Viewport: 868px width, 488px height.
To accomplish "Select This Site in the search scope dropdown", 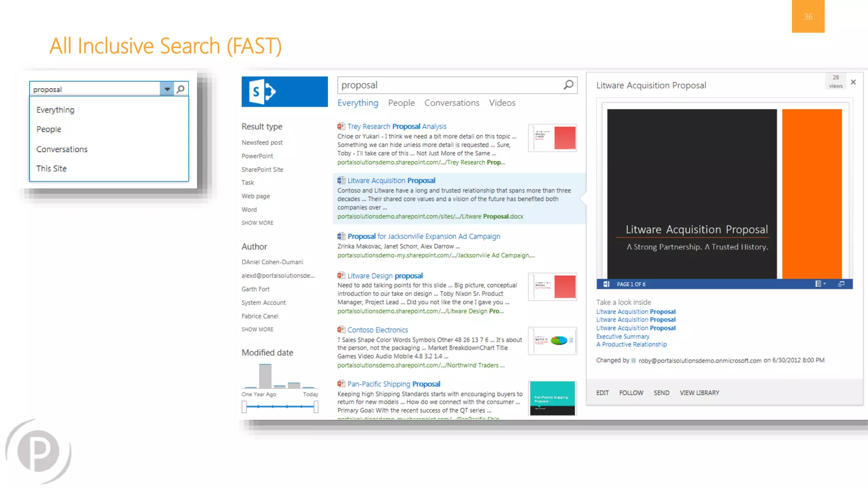I will click(x=51, y=168).
